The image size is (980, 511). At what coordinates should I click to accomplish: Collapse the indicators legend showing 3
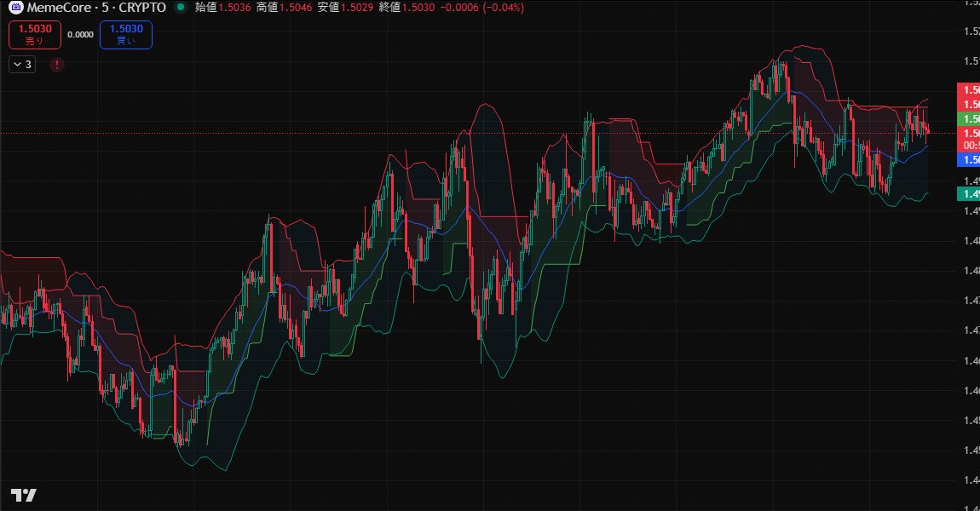coord(21,64)
